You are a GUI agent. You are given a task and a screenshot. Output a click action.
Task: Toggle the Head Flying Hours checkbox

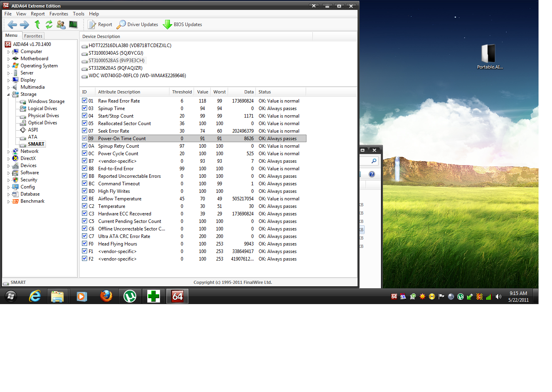pos(85,244)
